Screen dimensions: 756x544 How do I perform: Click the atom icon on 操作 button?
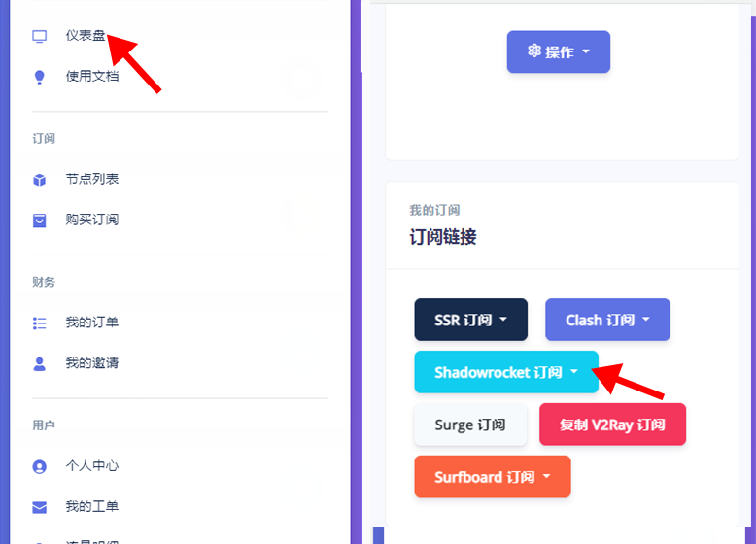click(x=533, y=51)
